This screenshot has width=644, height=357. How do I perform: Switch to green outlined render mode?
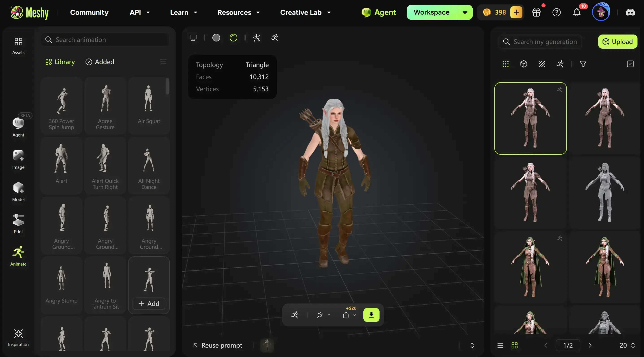tap(233, 38)
